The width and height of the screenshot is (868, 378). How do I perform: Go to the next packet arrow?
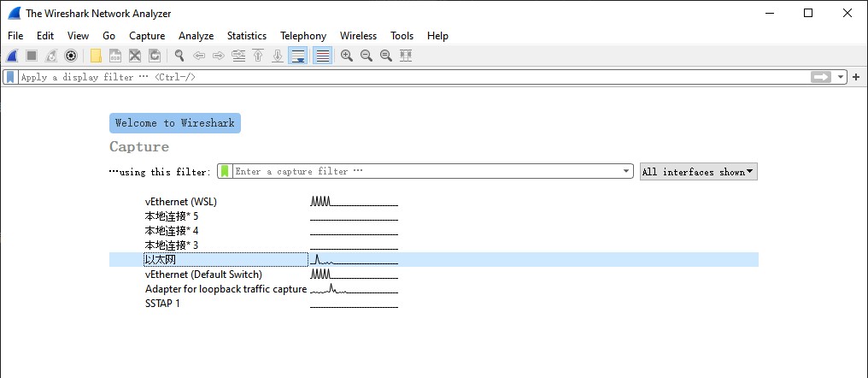219,56
